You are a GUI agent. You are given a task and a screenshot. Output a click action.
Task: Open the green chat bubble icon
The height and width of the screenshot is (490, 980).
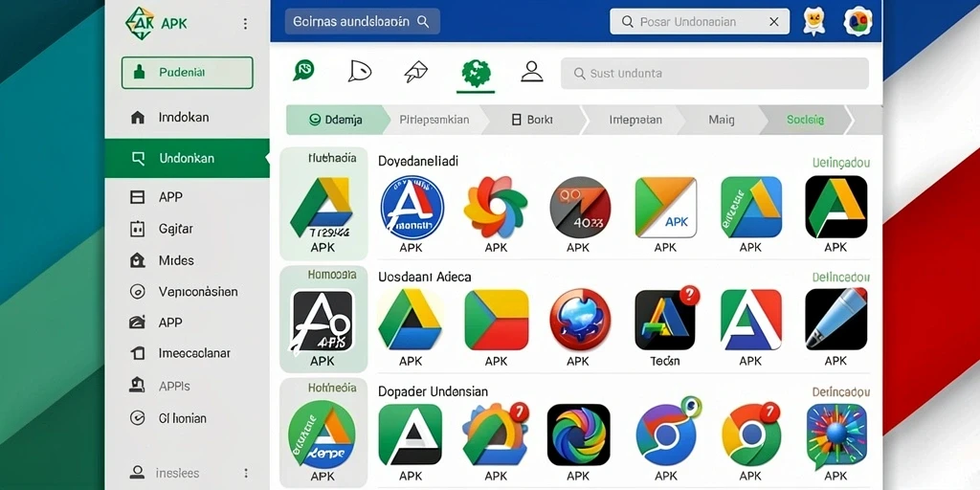[303, 71]
